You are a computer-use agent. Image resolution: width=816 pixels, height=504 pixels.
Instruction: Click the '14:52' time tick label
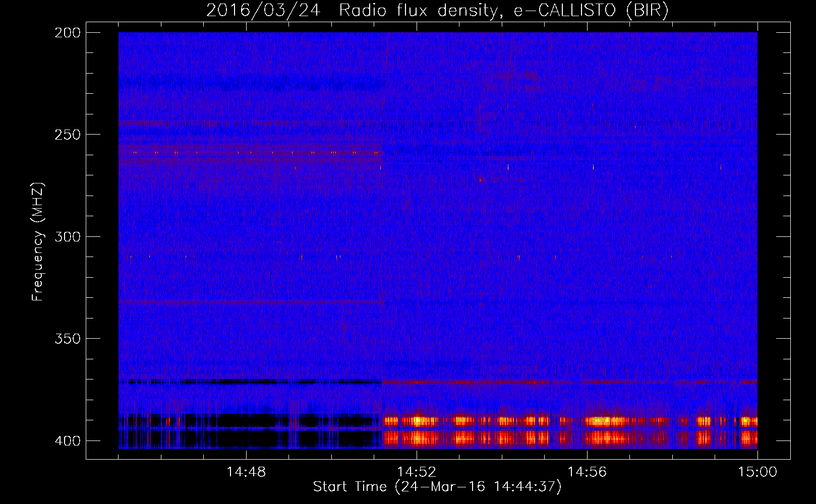[x=417, y=472]
